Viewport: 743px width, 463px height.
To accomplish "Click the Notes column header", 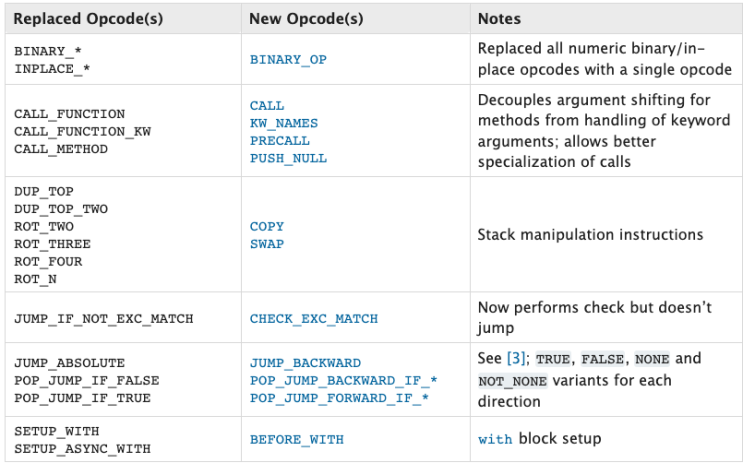I will coord(499,18).
